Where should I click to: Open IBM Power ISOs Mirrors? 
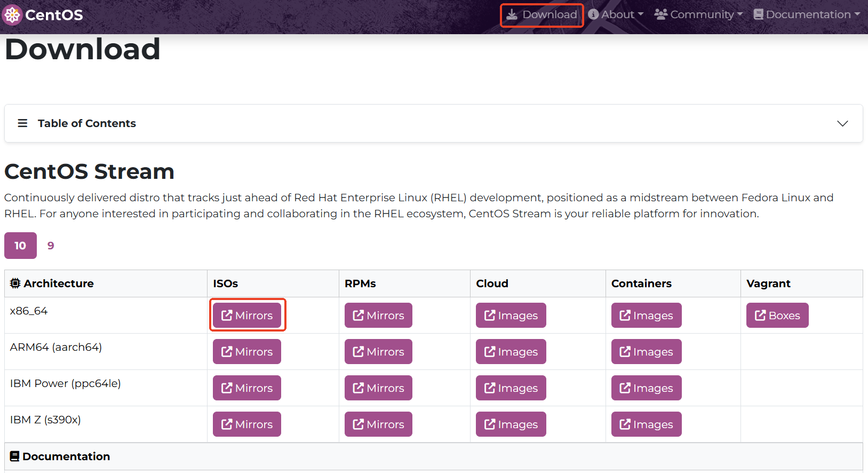click(x=247, y=388)
